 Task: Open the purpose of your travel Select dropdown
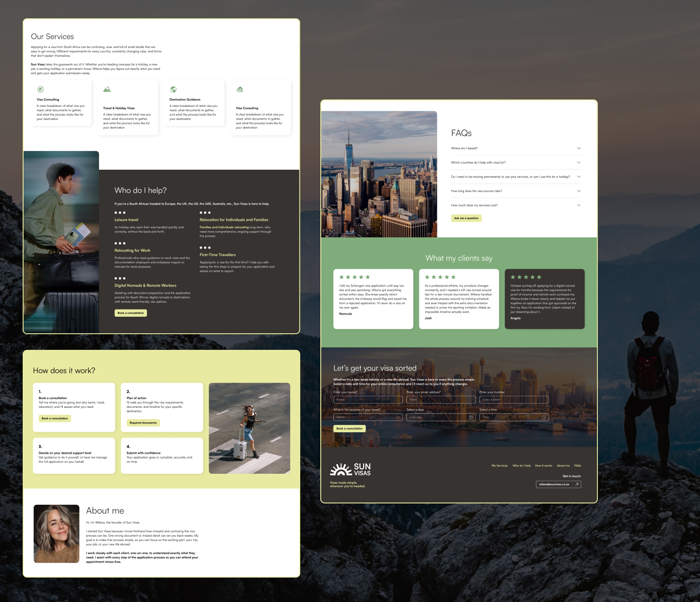[x=368, y=417]
